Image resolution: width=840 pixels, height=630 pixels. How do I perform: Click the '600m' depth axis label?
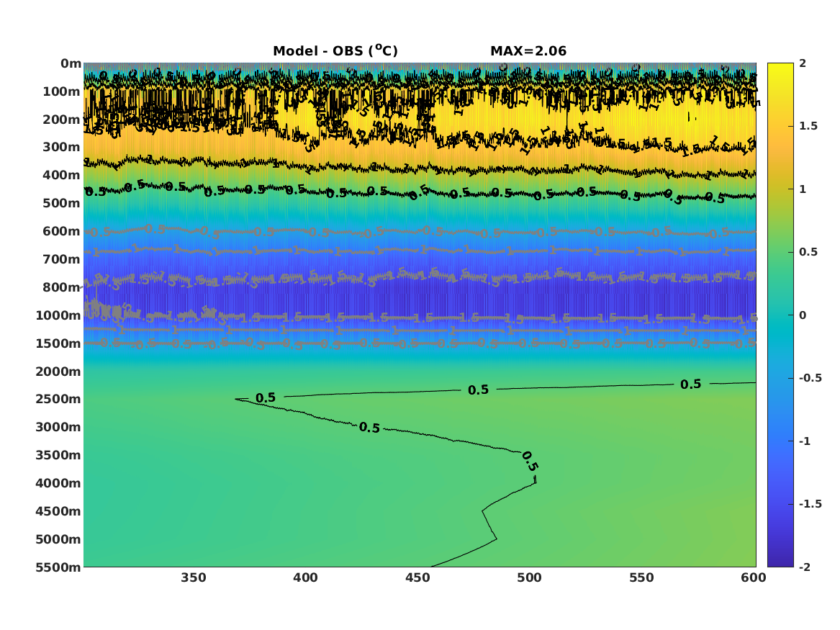point(62,231)
